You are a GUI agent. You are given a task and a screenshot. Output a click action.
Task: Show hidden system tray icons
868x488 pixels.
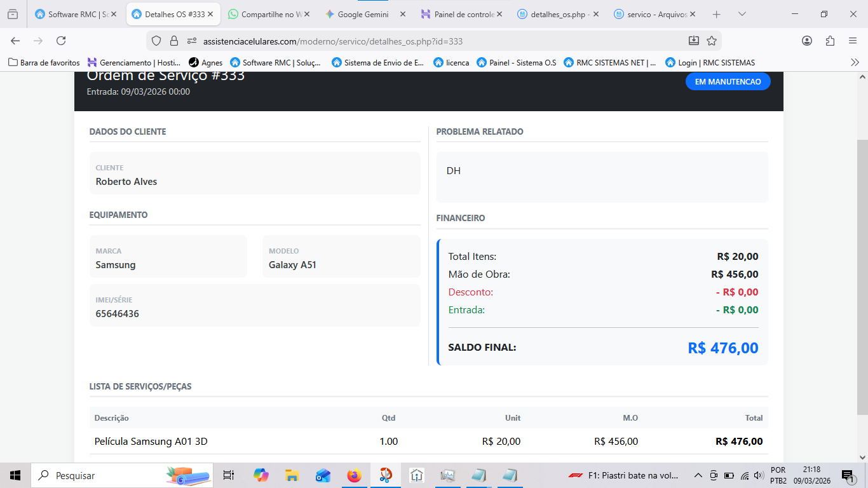click(x=698, y=475)
